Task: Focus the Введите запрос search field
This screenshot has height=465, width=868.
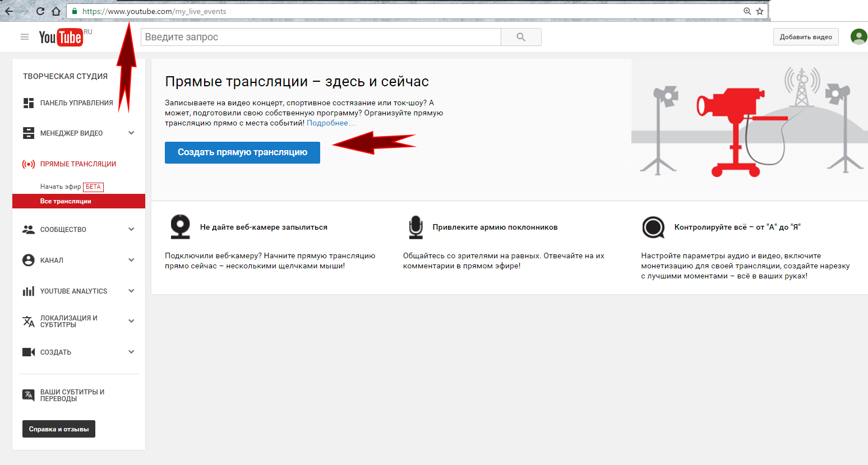Action: tap(320, 37)
